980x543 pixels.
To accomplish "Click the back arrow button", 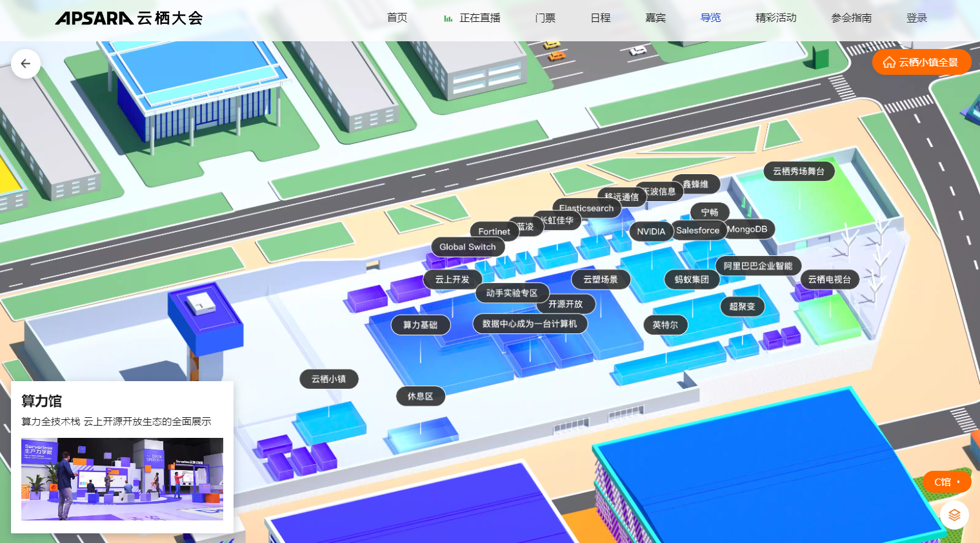I will tap(26, 64).
